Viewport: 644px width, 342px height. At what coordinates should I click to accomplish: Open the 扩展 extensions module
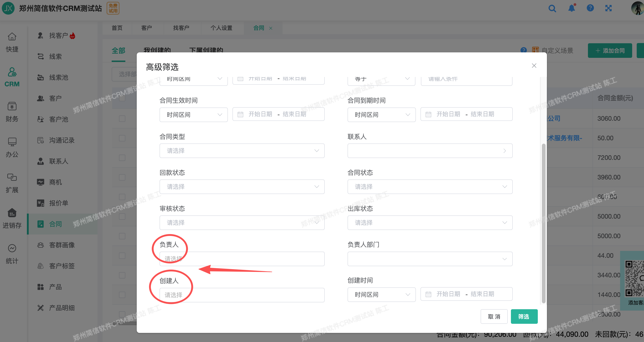[12, 183]
